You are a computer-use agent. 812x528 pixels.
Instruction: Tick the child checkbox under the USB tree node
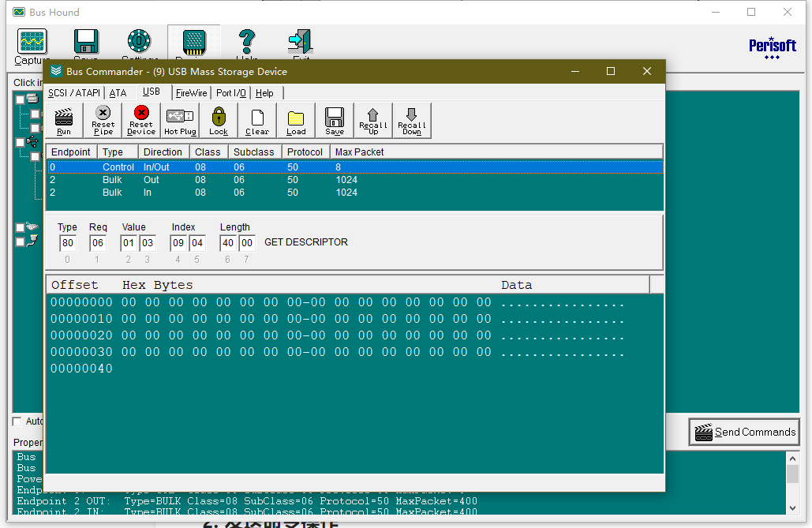[x=36, y=156]
